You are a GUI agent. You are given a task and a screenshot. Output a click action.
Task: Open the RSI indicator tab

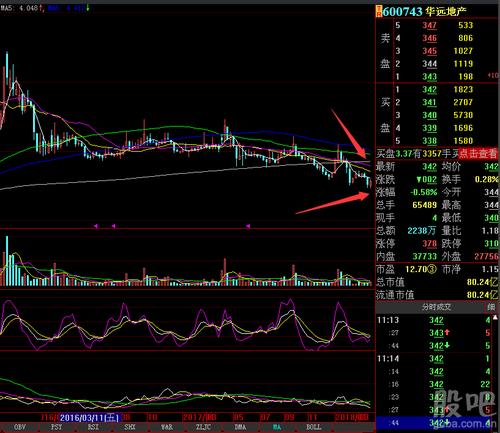point(93,427)
